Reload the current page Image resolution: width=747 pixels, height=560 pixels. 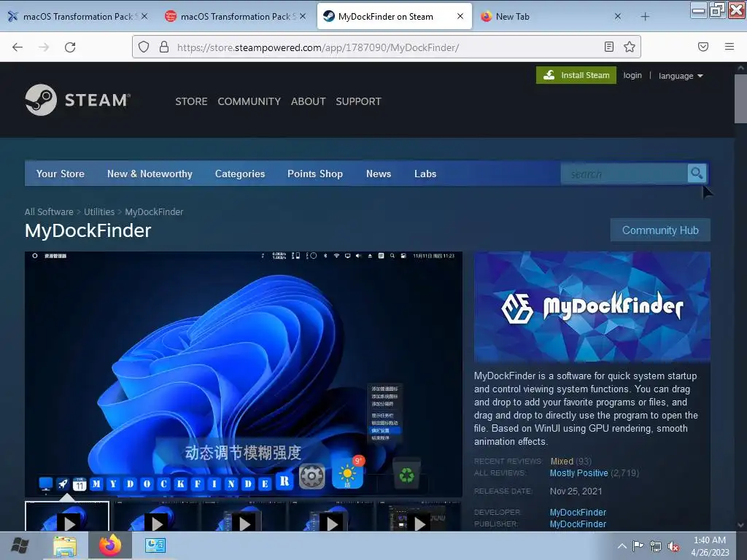point(70,47)
